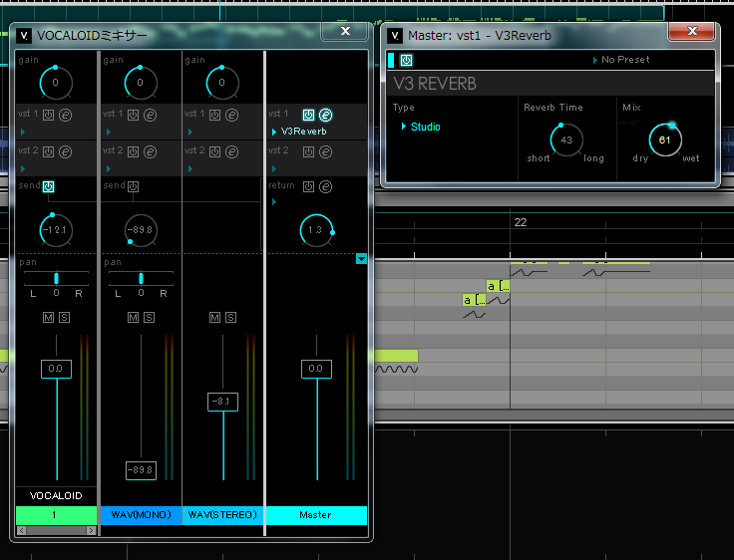The width and height of the screenshot is (734, 560).
Task: Open Master return effect editor
Action: pos(325,186)
